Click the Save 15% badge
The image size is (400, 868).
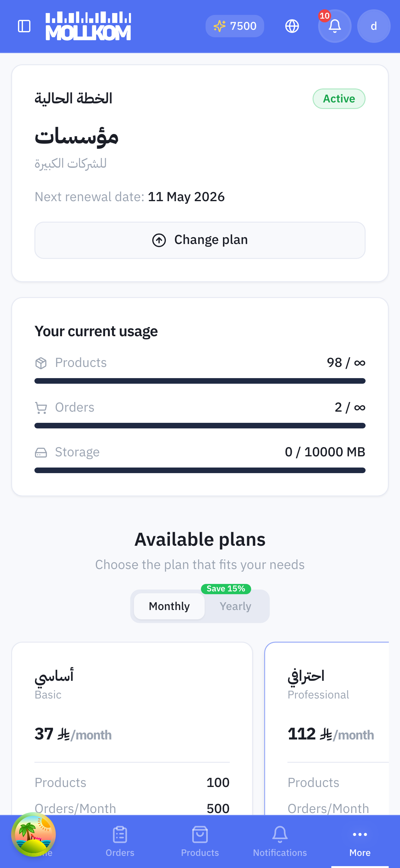226,589
